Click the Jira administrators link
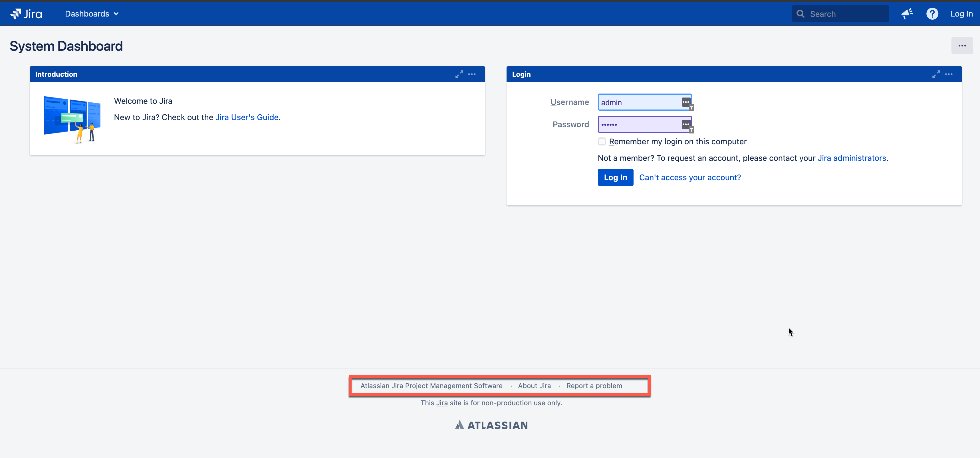 [851, 158]
